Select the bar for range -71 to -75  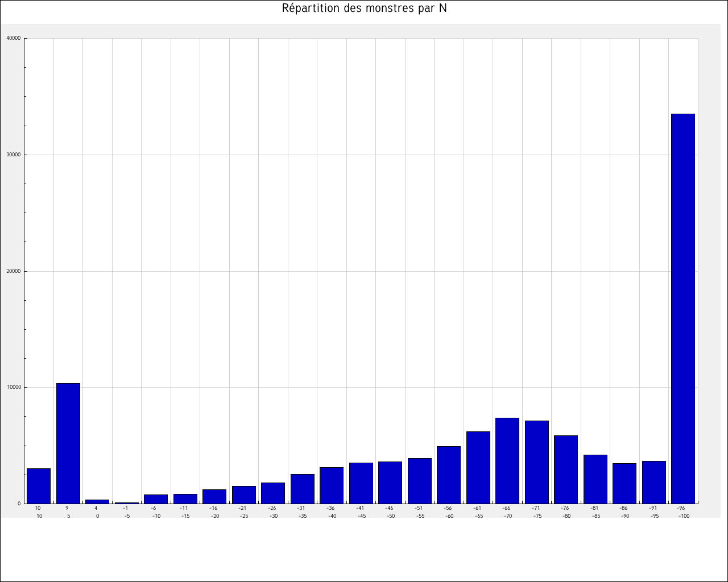(536, 462)
